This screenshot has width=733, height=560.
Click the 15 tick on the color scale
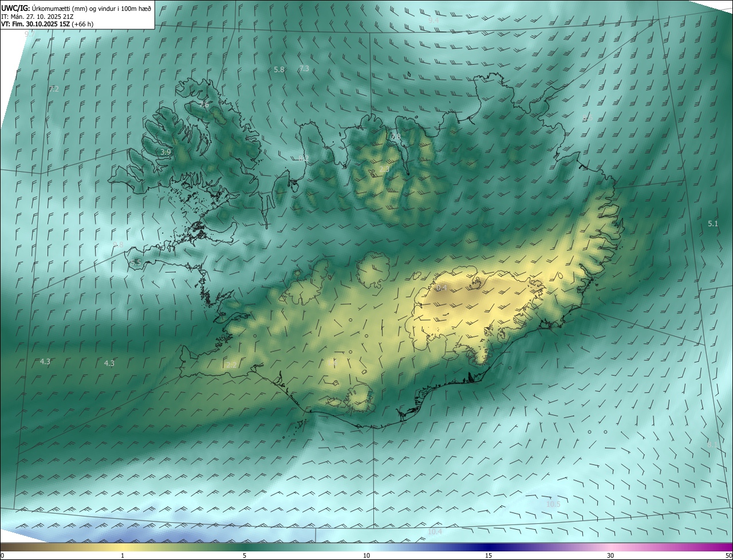[x=488, y=555]
